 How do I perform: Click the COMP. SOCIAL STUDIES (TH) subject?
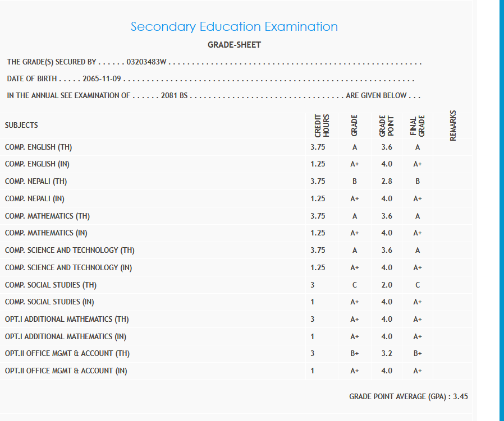51,285
